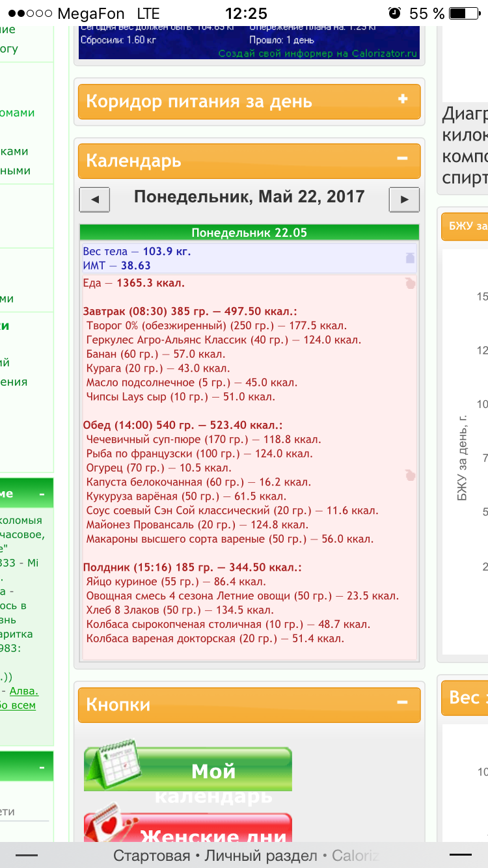488x868 pixels.
Task: Click 'Майонез Провансаль' food row
Action: coord(197,524)
